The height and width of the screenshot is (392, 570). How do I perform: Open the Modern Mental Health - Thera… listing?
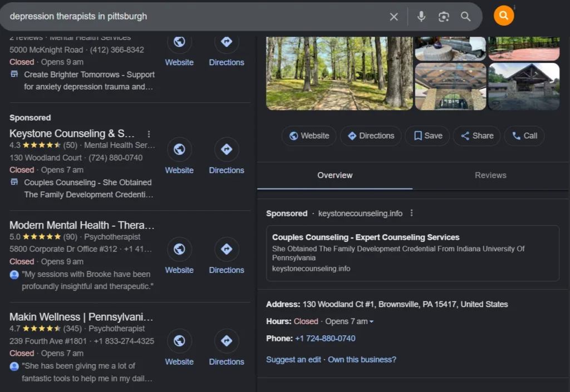[82, 225]
